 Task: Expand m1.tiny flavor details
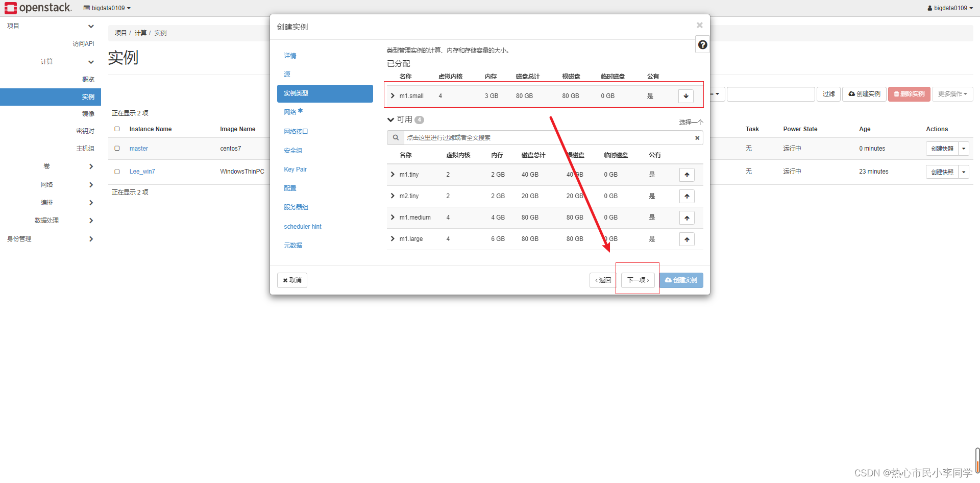tap(393, 174)
